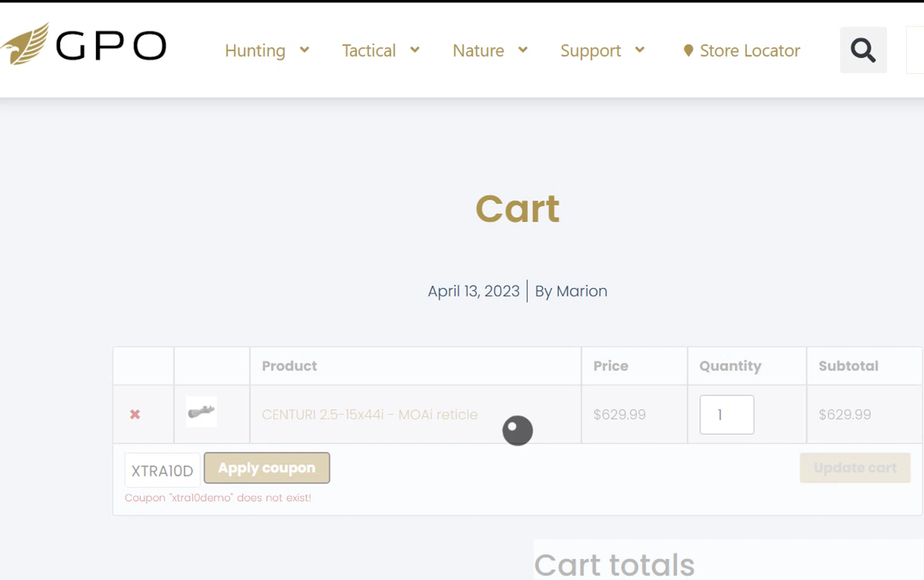Expand the Hunting menu chevron
The image size is (924, 580).
click(x=304, y=50)
